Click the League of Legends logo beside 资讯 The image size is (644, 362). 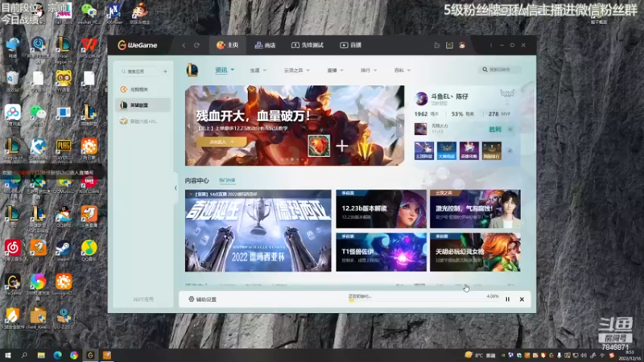point(192,70)
